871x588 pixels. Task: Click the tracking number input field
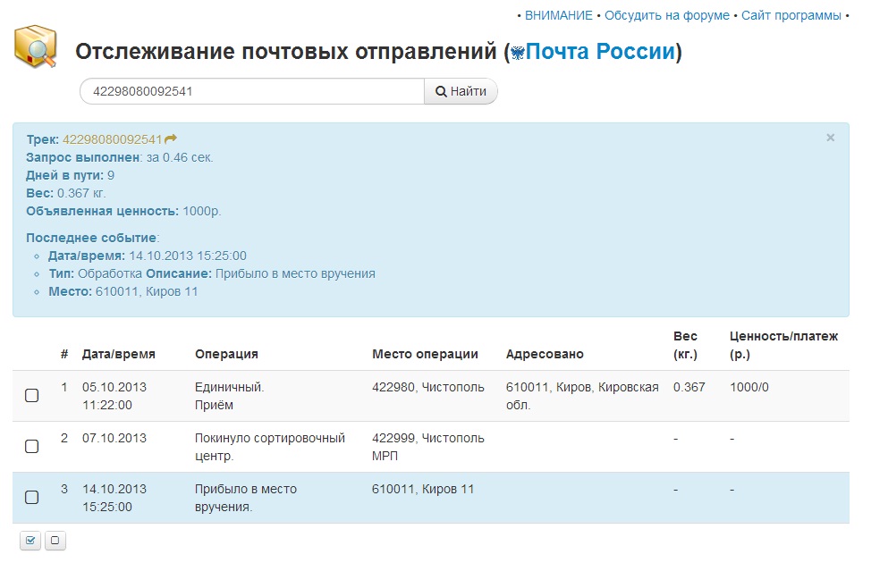click(x=250, y=91)
